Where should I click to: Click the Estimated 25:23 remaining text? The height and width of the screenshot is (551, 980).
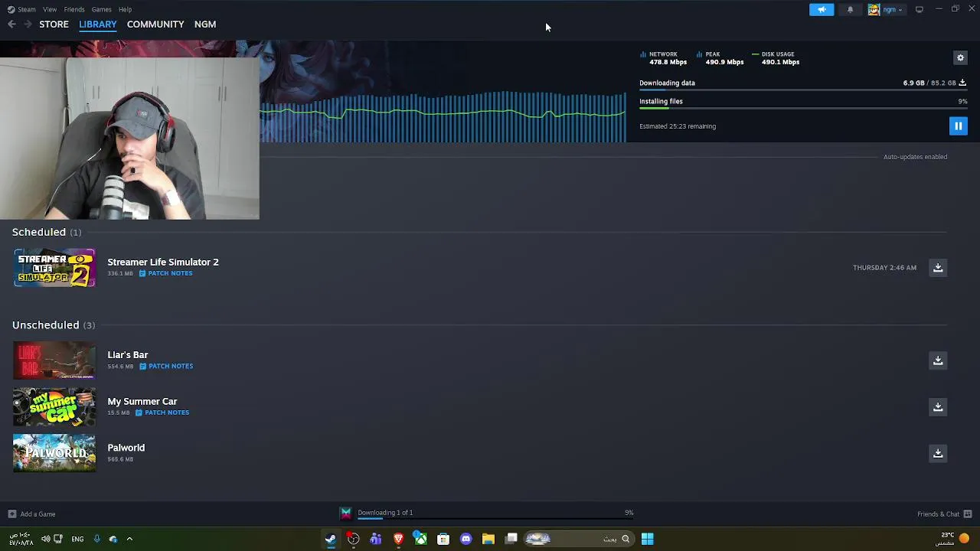click(678, 126)
